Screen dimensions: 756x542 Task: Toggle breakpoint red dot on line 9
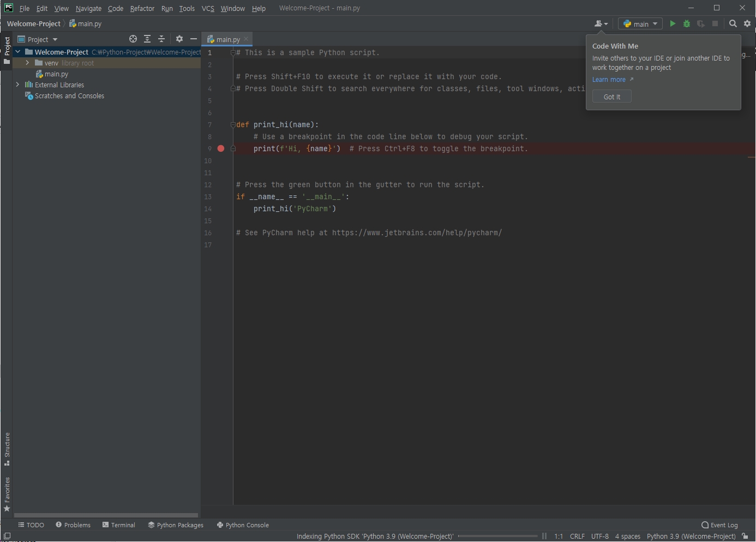click(x=221, y=148)
